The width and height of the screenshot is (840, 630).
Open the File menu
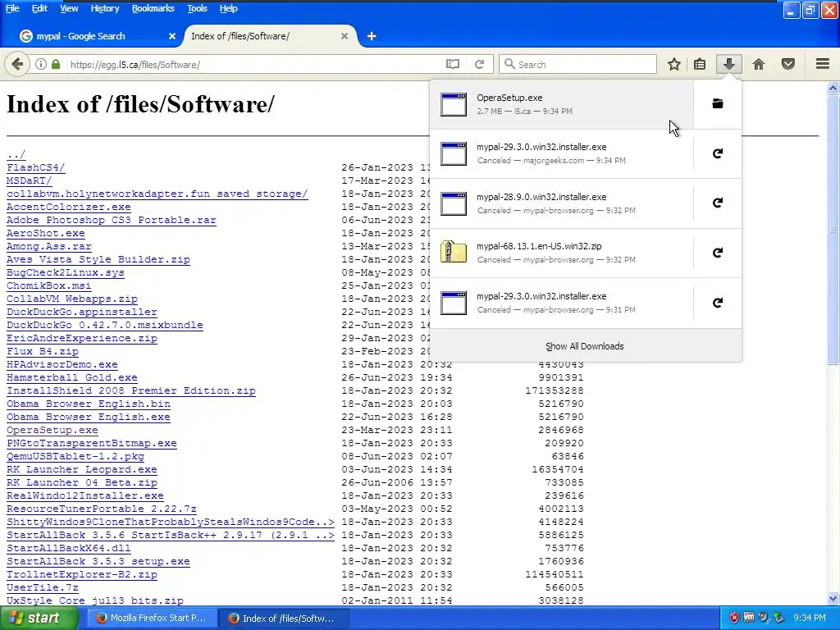[11, 8]
